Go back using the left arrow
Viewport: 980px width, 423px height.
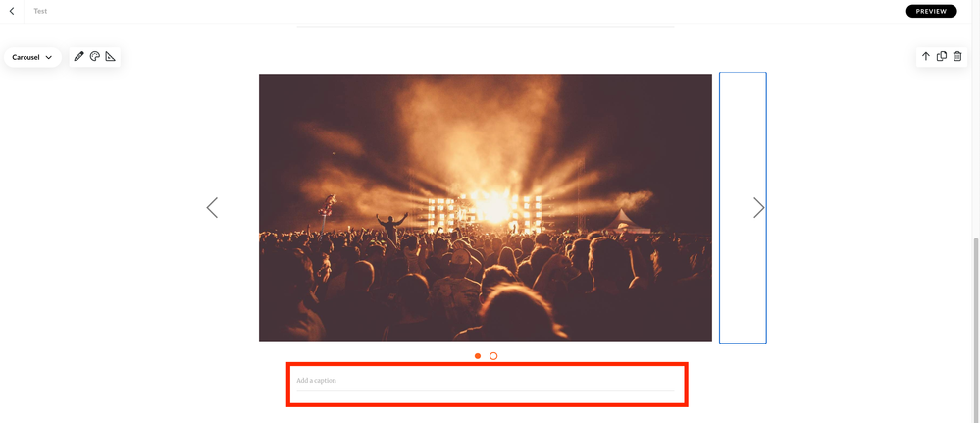[x=11, y=11]
